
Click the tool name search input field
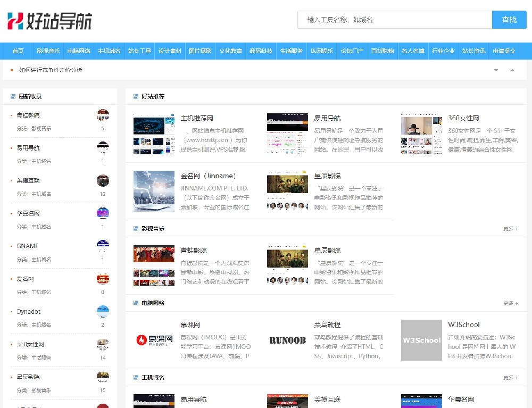394,20
